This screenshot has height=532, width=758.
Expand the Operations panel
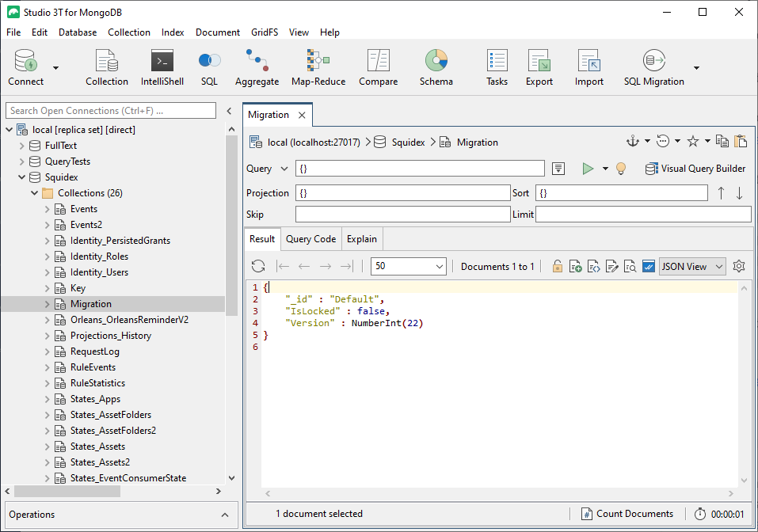[x=225, y=515]
